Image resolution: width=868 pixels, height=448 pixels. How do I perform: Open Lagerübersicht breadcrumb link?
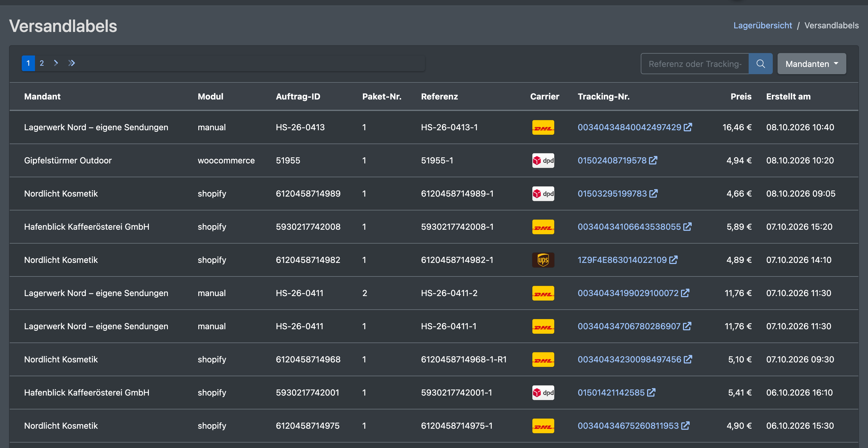(763, 25)
